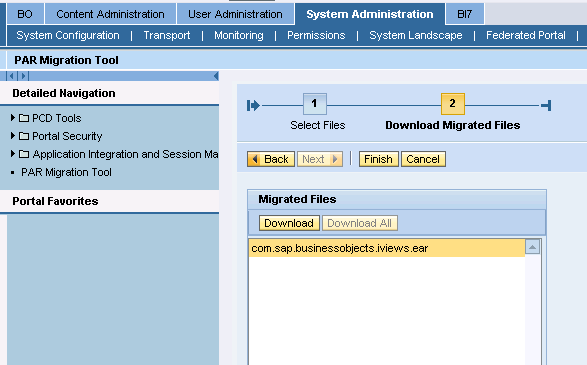Click the disabled Next button
The height and width of the screenshot is (365, 587).
(x=320, y=159)
